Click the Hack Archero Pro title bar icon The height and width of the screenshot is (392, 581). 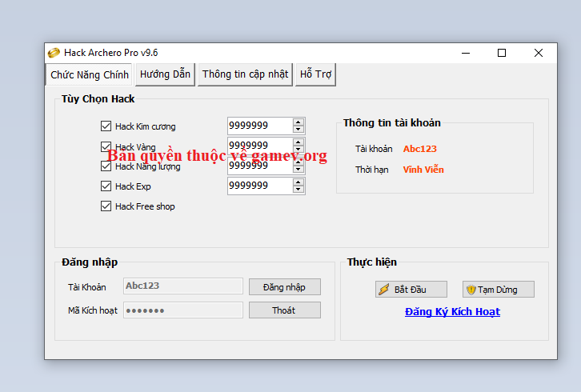point(54,53)
